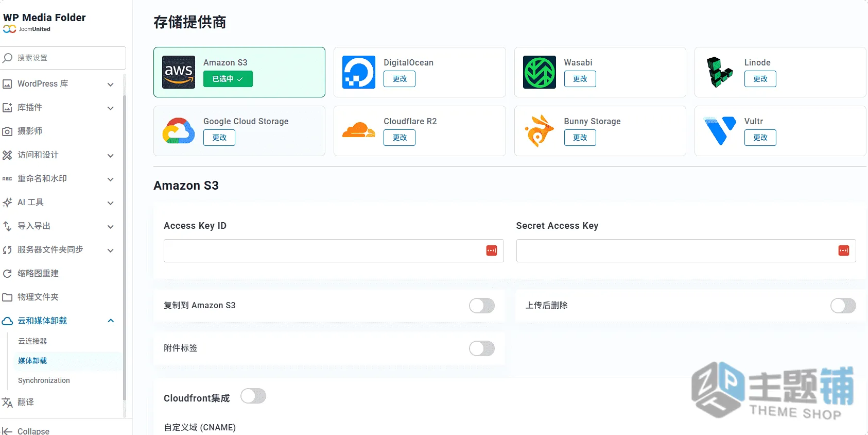Click 更改 button under Cloudflare R2
This screenshot has height=435, width=868.
400,138
